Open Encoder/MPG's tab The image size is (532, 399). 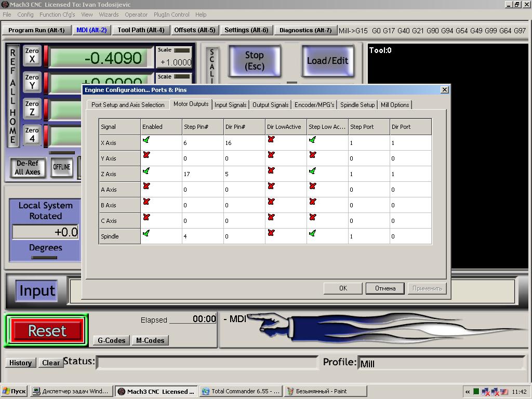pyautogui.click(x=314, y=105)
